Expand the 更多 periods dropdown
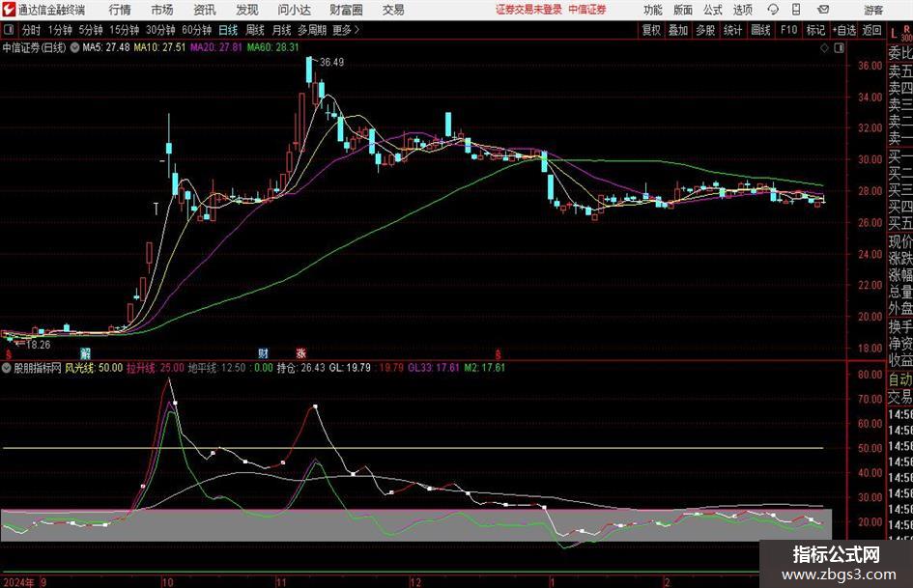The width and height of the screenshot is (913, 588). (346, 30)
